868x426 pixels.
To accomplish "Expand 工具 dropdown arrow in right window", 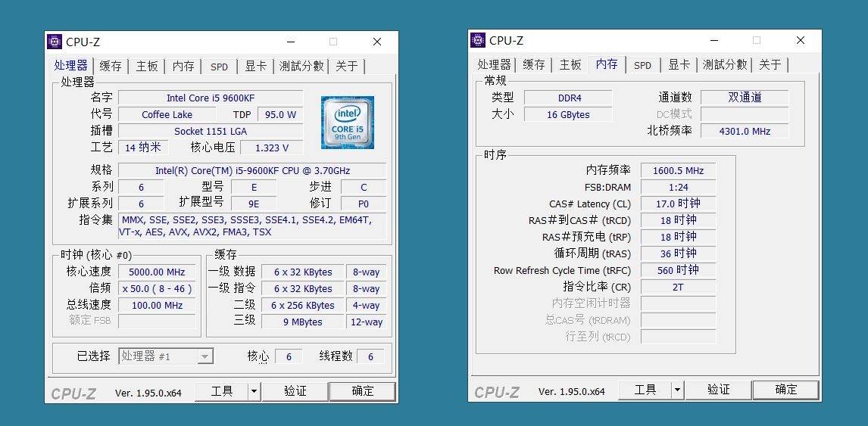I will tap(678, 390).
